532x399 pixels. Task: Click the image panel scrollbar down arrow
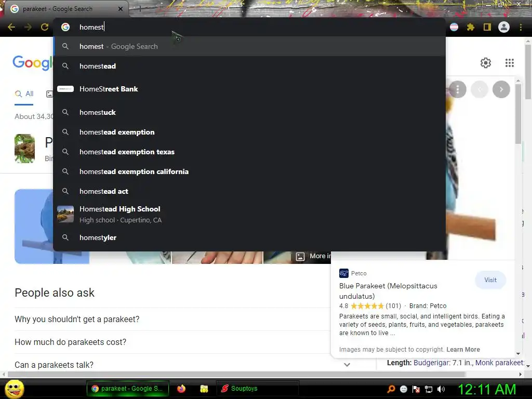[x=518, y=353]
